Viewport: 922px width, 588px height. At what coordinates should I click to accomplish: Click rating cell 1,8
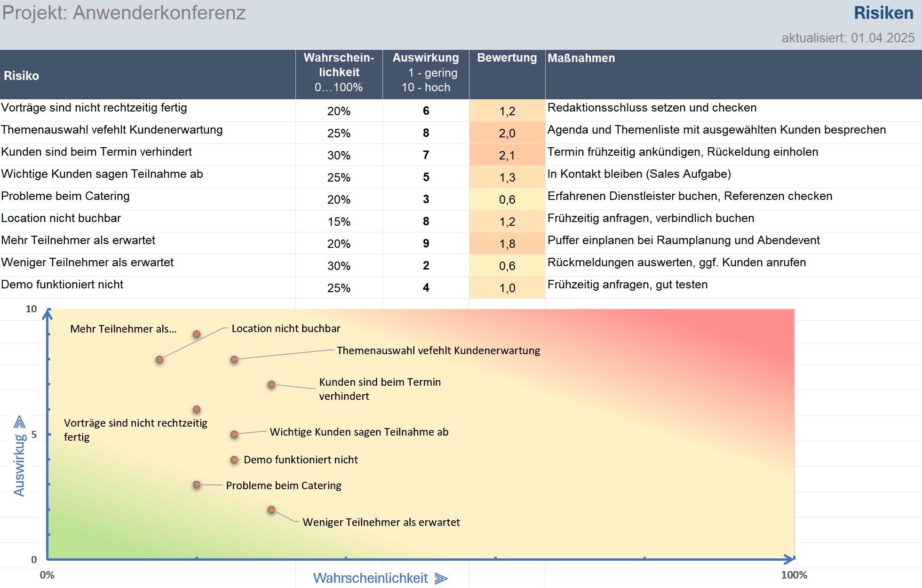[507, 244]
